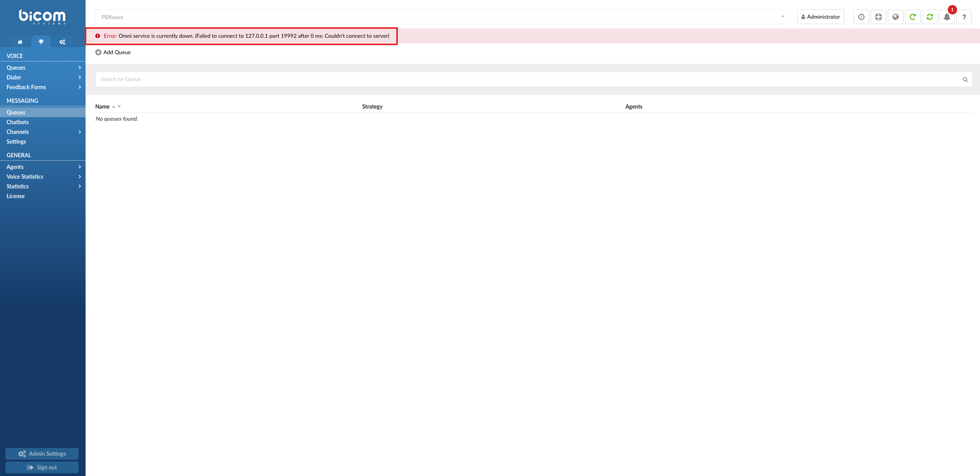
Task: Click the globe/world service icon
Action: pos(895,17)
